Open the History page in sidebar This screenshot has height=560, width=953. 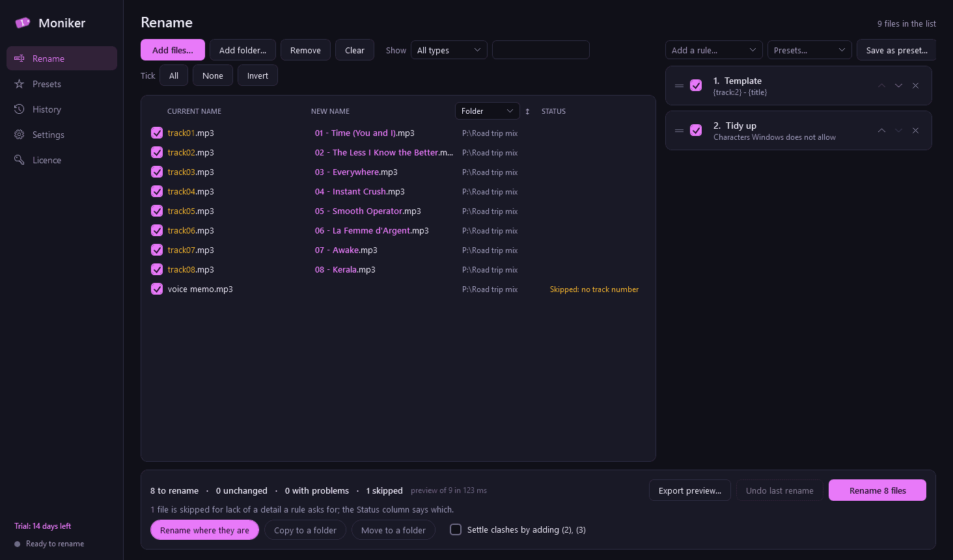62,109
